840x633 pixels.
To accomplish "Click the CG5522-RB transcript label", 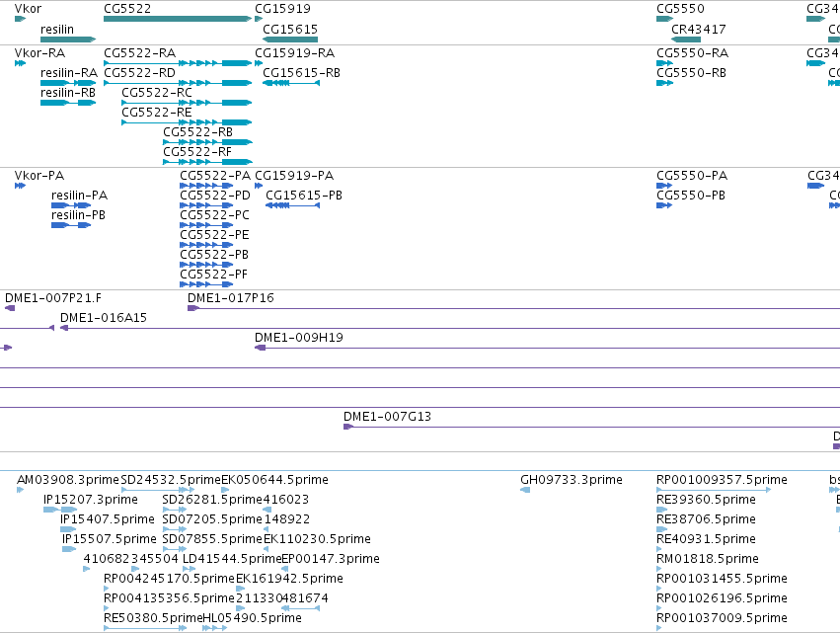I will (198, 132).
